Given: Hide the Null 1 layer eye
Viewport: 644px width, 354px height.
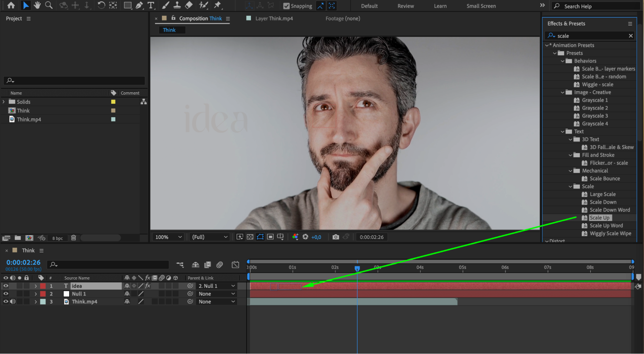Looking at the screenshot, I should 6,294.
